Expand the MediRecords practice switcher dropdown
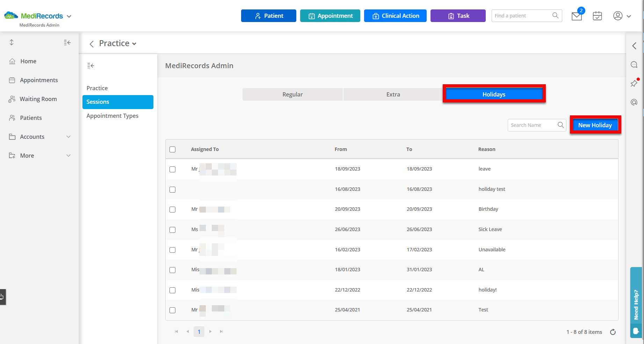This screenshot has height=344, width=644. pos(69,16)
